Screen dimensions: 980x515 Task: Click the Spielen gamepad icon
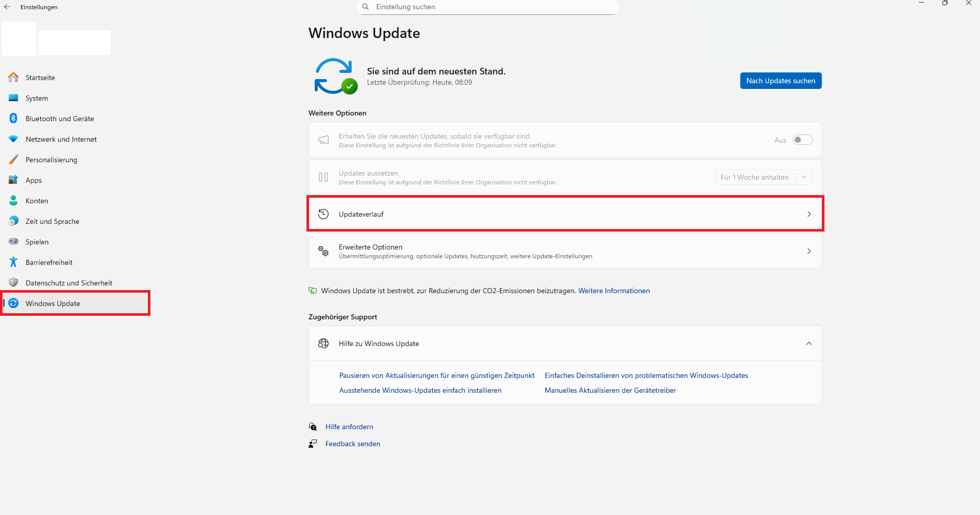coord(14,242)
